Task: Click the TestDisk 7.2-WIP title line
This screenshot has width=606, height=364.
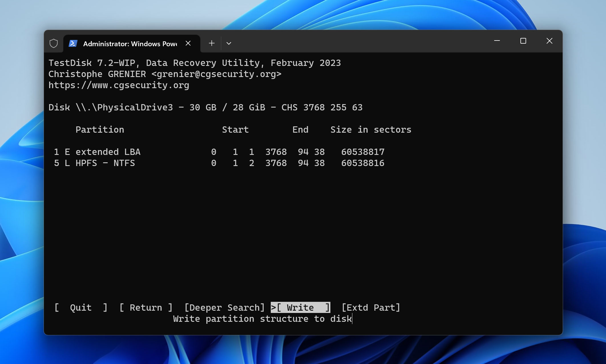Action: [x=195, y=63]
